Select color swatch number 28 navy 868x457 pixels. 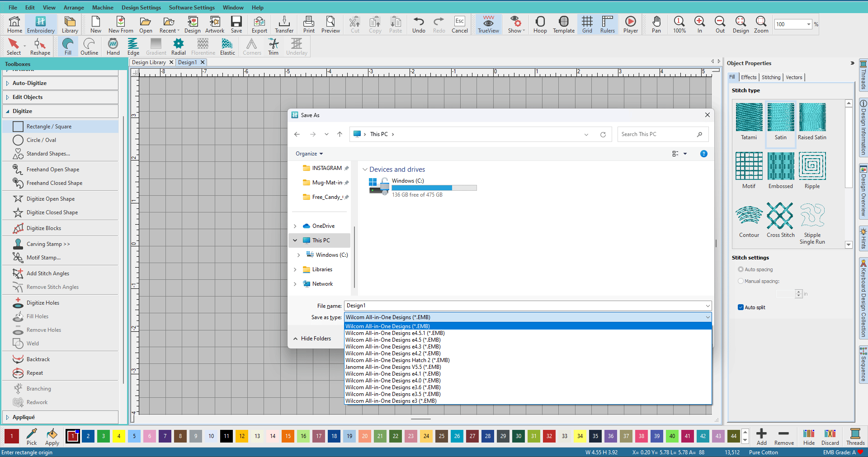click(488, 436)
